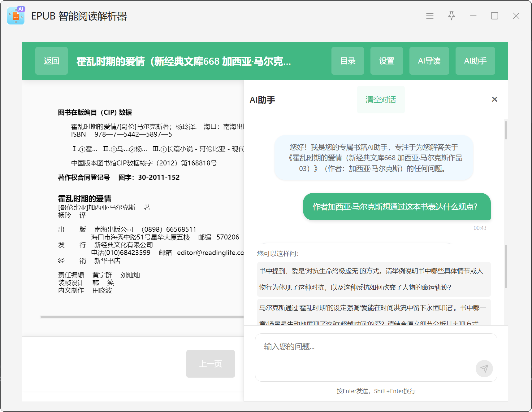Image resolution: width=532 pixels, height=412 pixels.
Task: Maximize the EPUB reader window
Action: pos(495,16)
